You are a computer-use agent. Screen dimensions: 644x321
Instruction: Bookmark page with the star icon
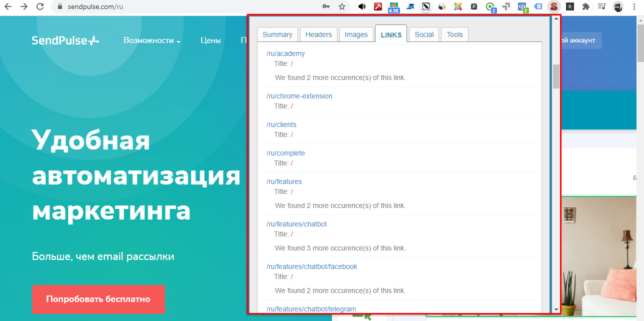(341, 6)
